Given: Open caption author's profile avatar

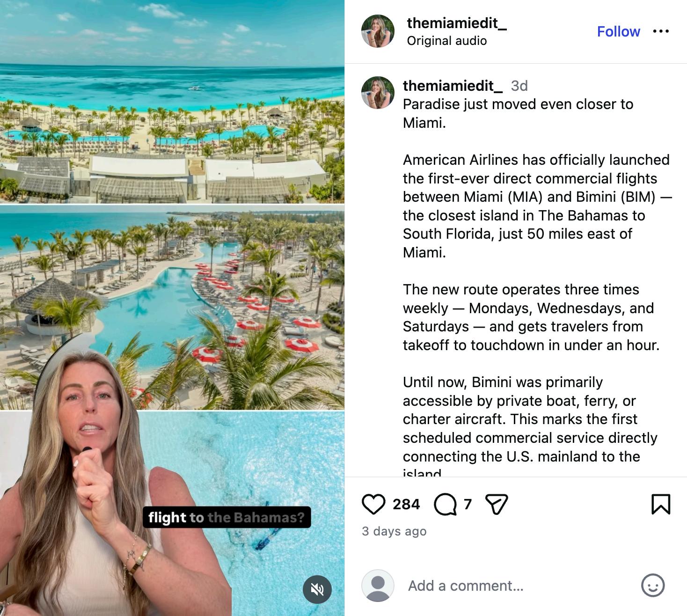Looking at the screenshot, I should [x=378, y=93].
